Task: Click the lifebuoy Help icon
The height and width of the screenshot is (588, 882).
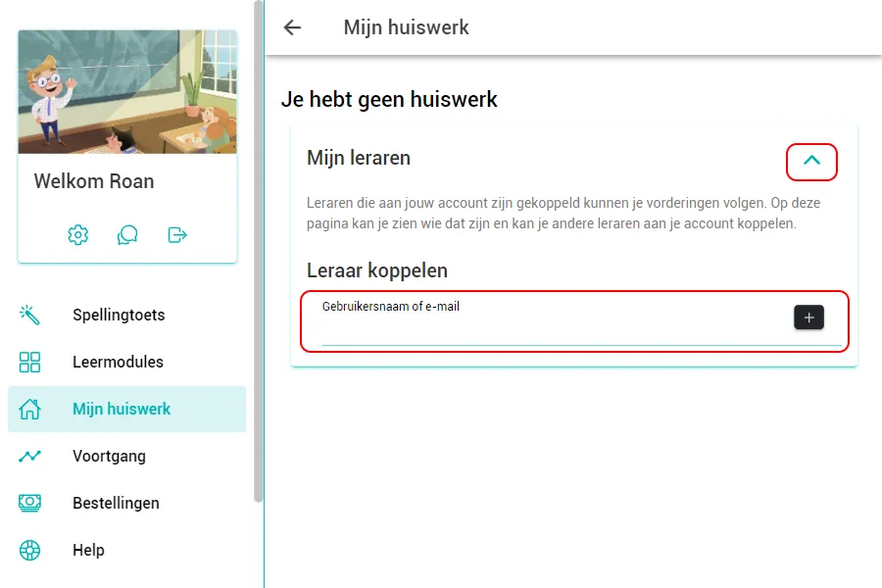Action: tap(29, 550)
